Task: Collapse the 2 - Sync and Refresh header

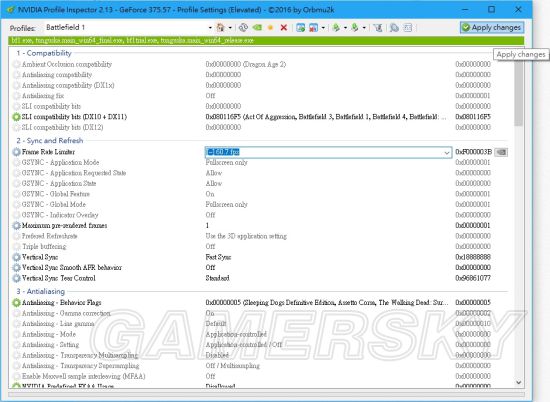Action: point(49,141)
